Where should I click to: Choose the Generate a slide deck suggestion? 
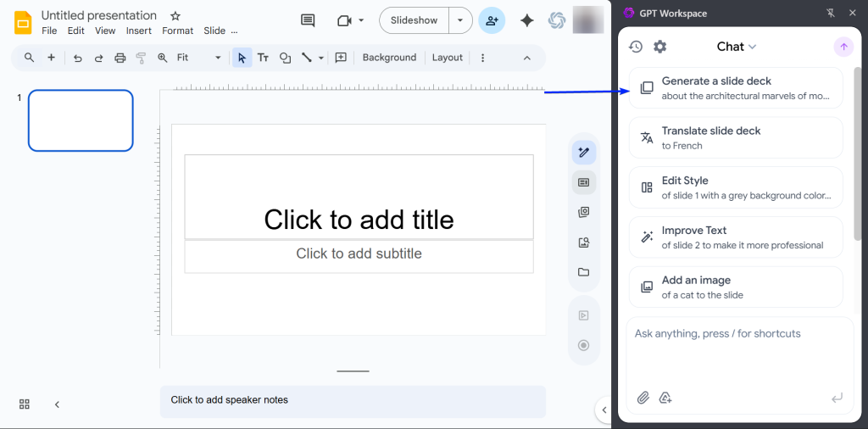[x=736, y=87]
